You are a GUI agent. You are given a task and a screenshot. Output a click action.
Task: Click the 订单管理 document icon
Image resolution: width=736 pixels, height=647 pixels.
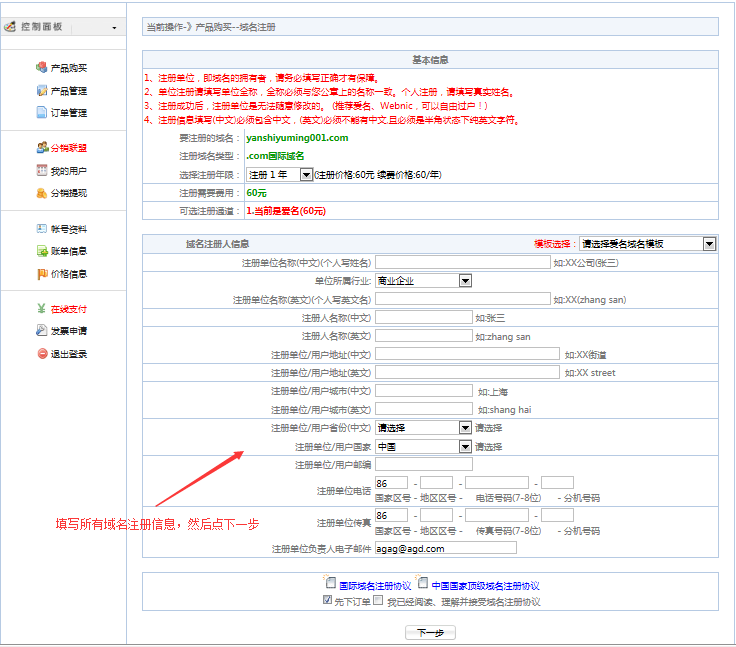pos(41,113)
